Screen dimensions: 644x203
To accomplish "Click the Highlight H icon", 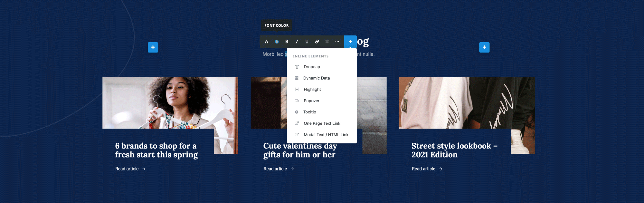I will point(297,89).
